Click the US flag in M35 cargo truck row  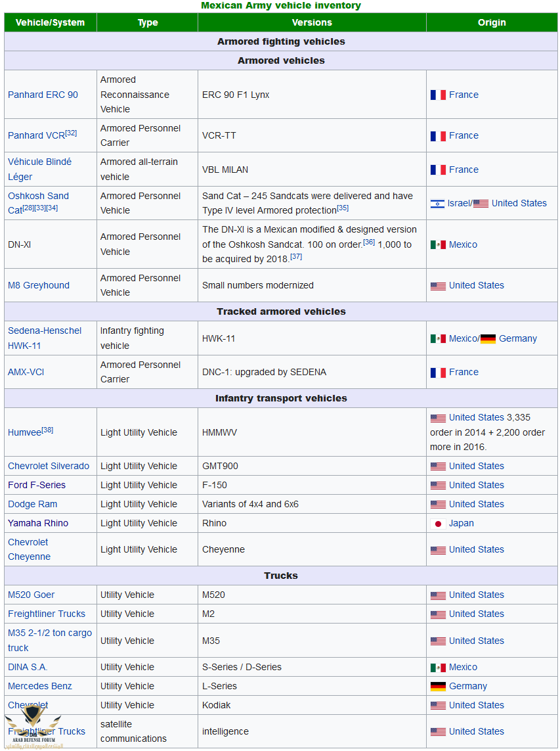(438, 641)
